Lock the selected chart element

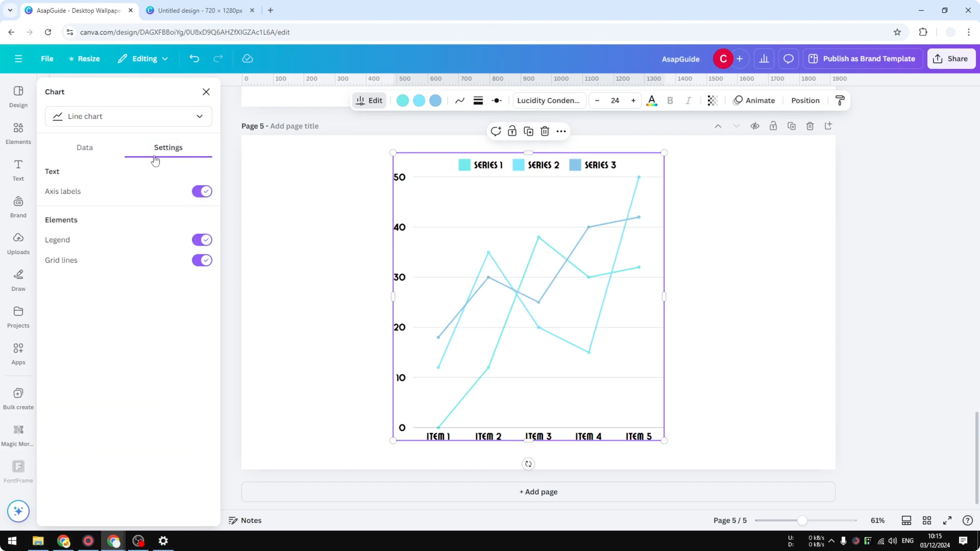pyautogui.click(x=512, y=131)
